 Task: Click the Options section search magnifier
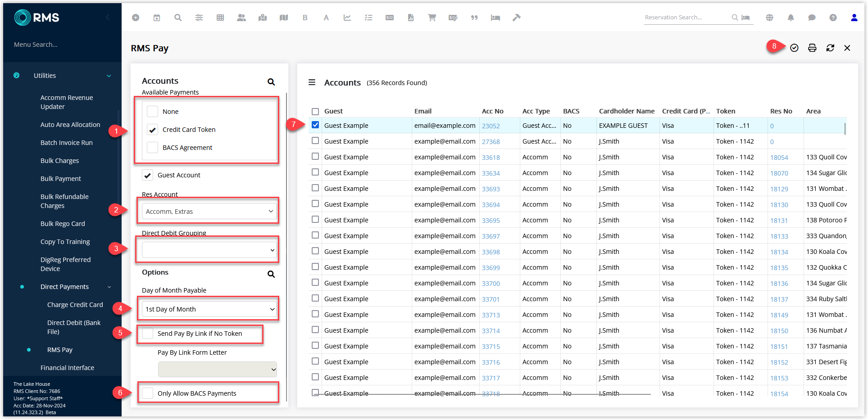(x=271, y=274)
